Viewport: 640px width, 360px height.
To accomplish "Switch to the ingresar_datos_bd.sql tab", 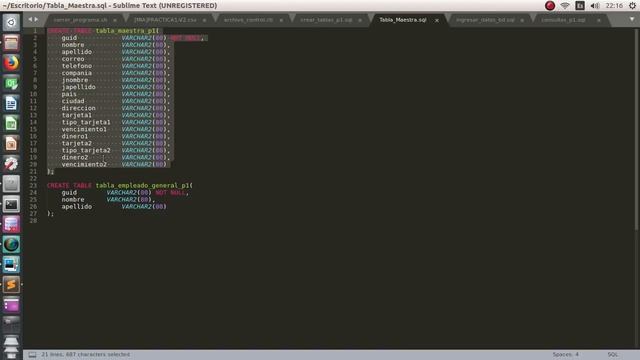I will (x=485, y=20).
